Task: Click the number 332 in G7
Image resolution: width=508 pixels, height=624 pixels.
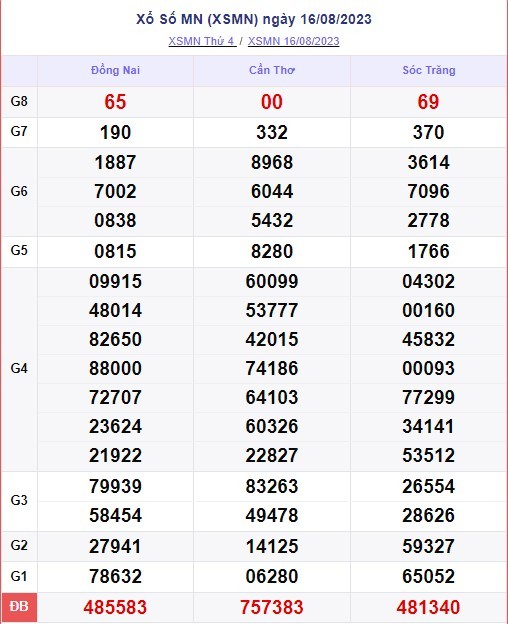Action: (272, 133)
